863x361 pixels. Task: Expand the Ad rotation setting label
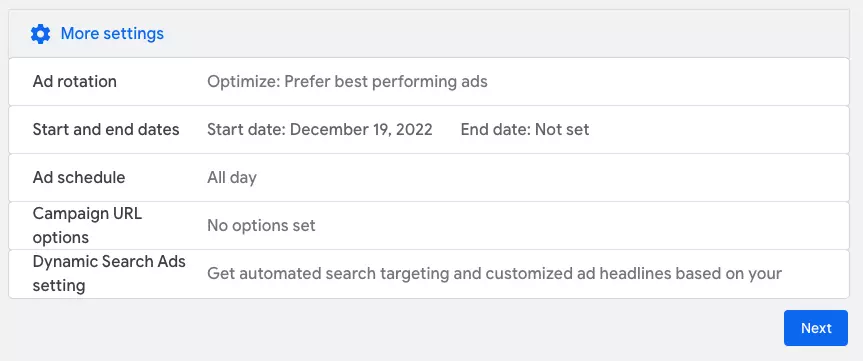75,81
